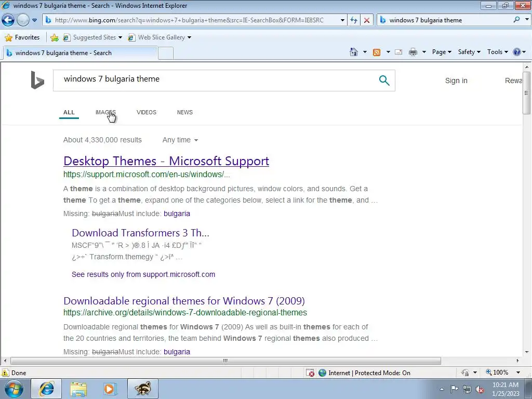Click See results only from support.microsoft.com
Viewport: 532px width, 399px height.
click(143, 274)
